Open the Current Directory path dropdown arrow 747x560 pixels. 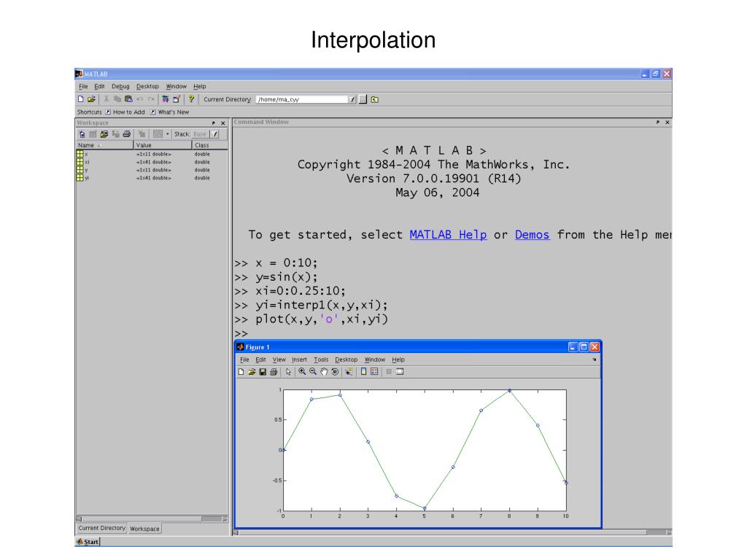click(352, 99)
